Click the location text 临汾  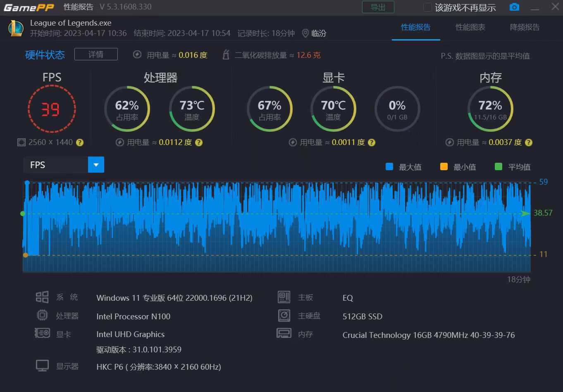pos(319,33)
